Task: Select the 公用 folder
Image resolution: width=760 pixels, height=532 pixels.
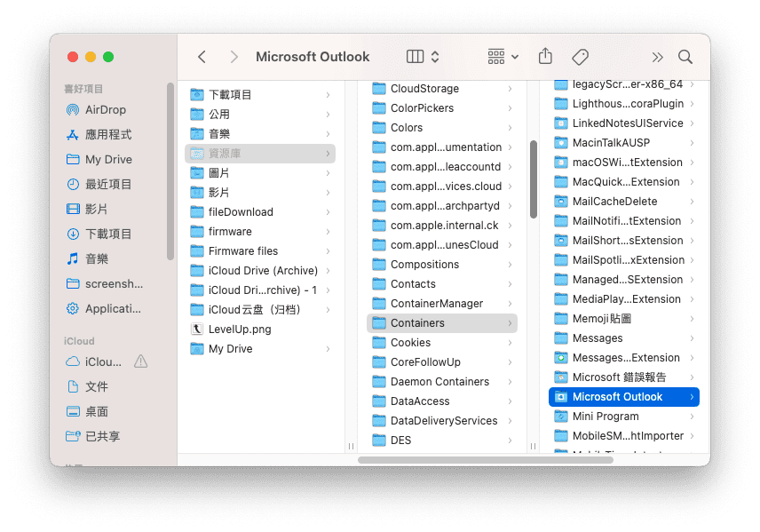Action: [260, 115]
